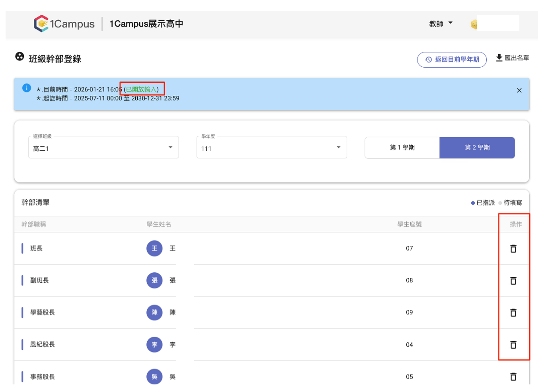The height and width of the screenshot is (392, 548).
Task: Click the 王 student avatar circle
Action: pyautogui.click(x=154, y=248)
